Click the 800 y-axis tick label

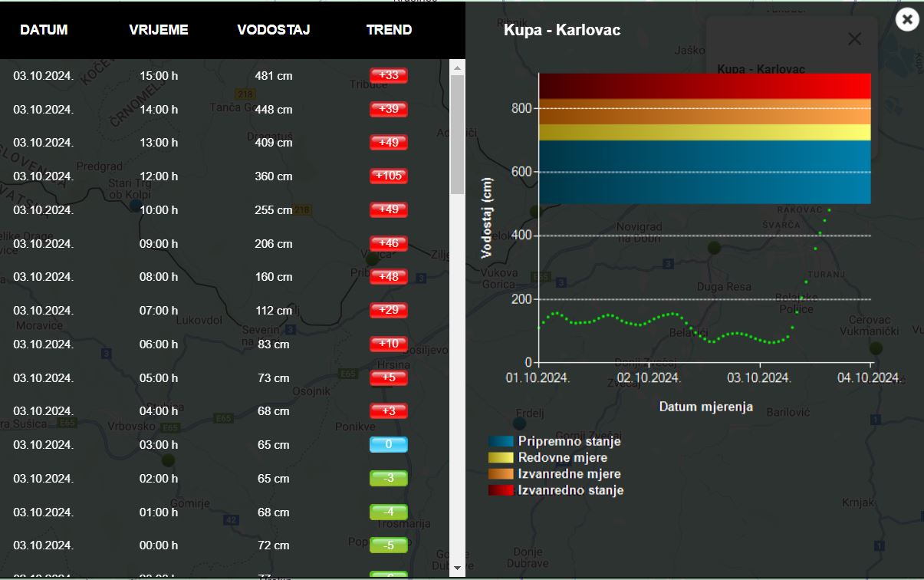pyautogui.click(x=521, y=108)
